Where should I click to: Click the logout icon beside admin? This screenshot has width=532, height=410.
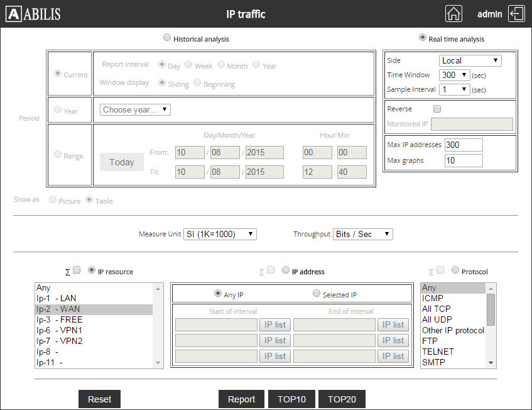[517, 13]
